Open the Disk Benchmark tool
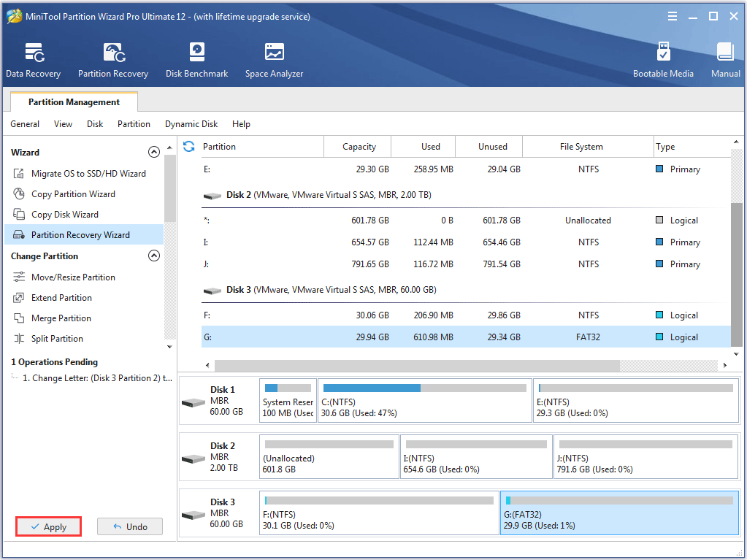 coord(196,60)
